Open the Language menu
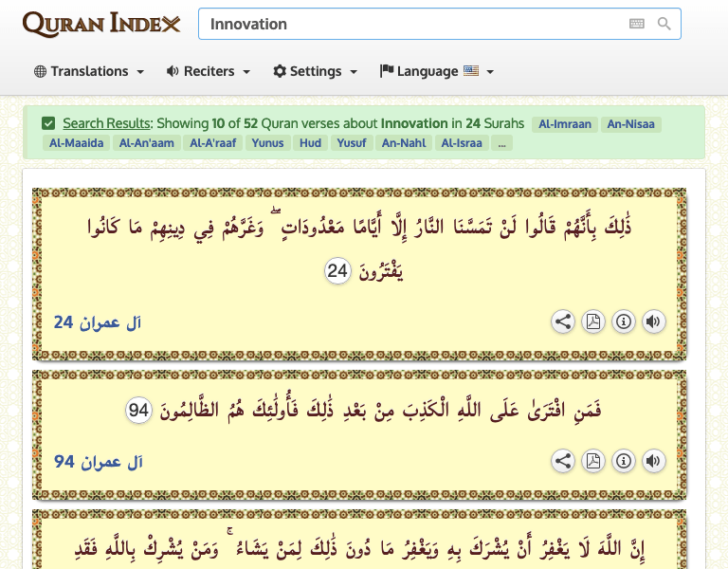728x569 pixels. pyautogui.click(x=437, y=71)
